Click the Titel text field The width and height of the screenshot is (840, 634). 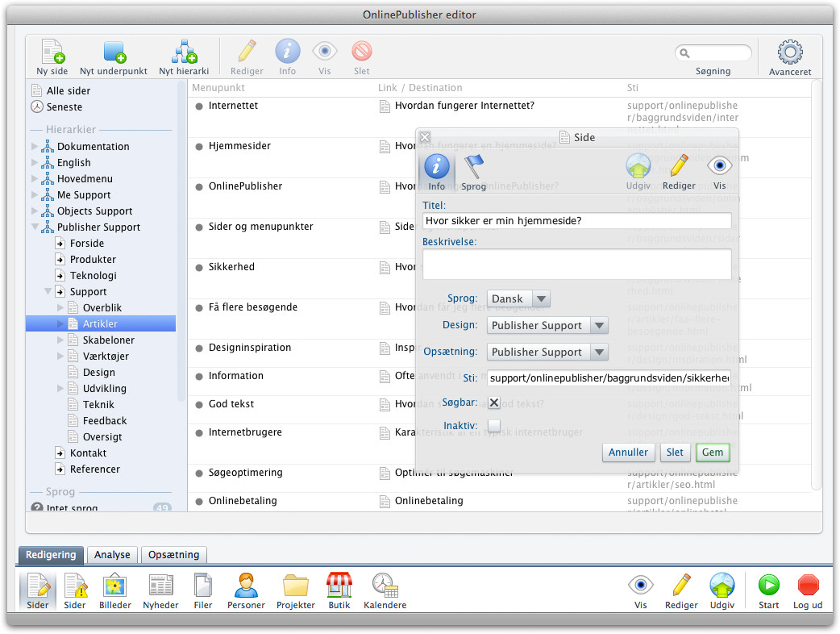pyautogui.click(x=576, y=221)
